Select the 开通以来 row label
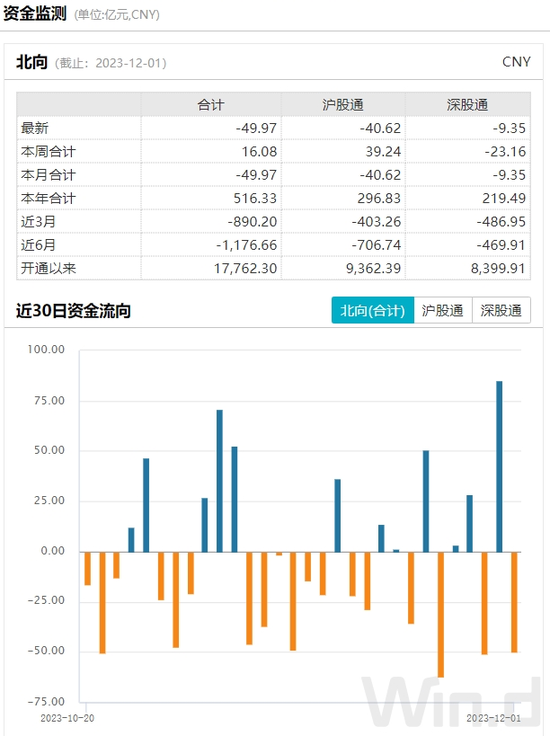 pyautogui.click(x=48, y=268)
